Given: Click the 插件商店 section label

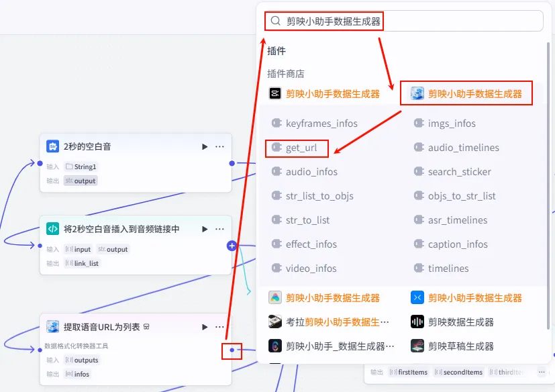Looking at the screenshot, I should click(x=286, y=74).
